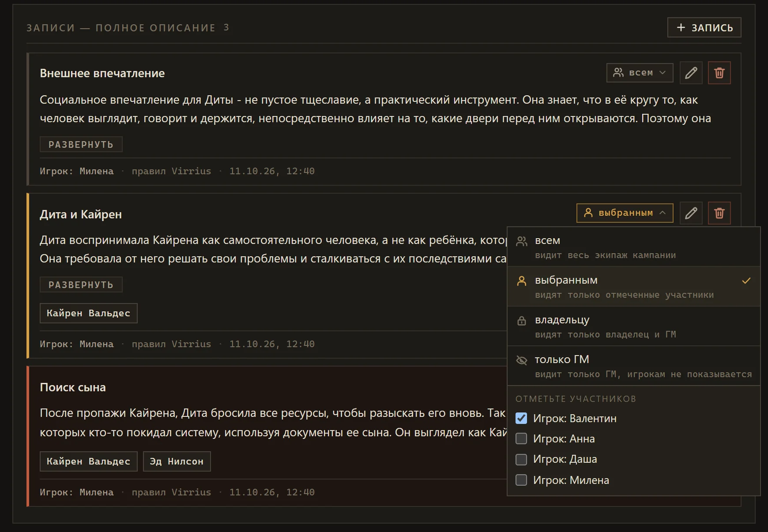Check the Игрок: Даша checkbox

[x=521, y=459]
